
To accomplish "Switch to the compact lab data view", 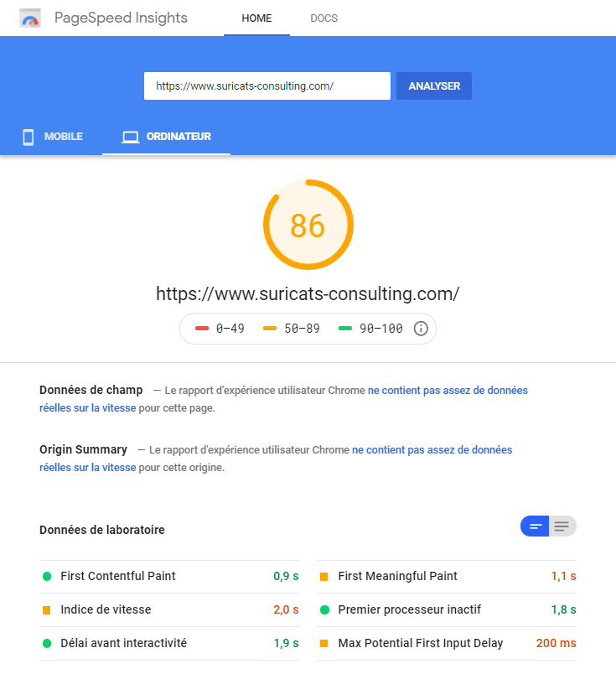I will tap(535, 526).
